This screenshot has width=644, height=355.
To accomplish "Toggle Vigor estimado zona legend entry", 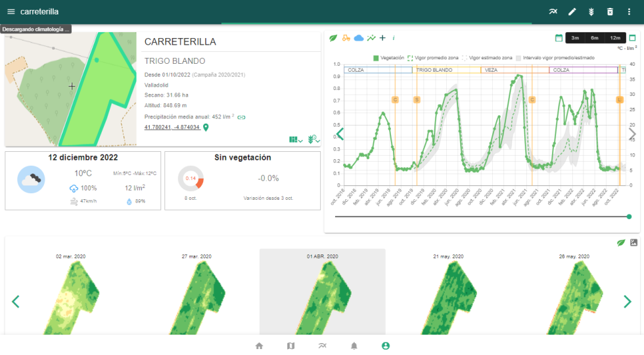I will 487,58.
